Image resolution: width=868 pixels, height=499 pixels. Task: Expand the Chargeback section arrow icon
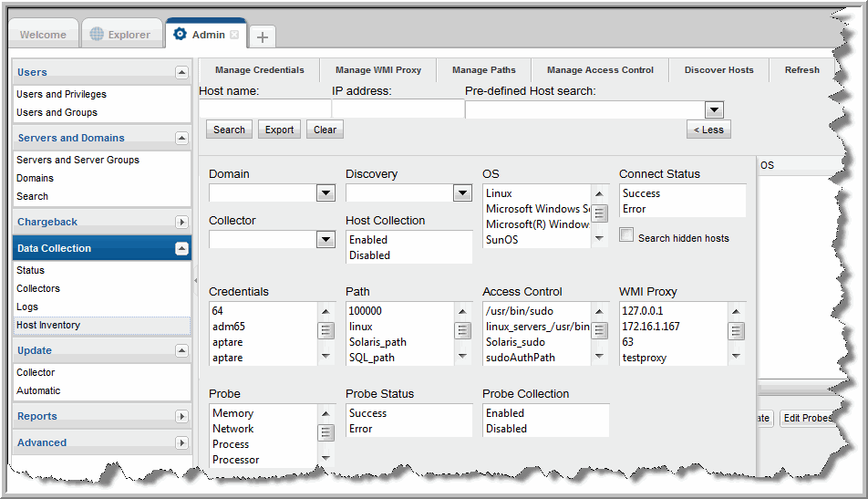(x=181, y=222)
